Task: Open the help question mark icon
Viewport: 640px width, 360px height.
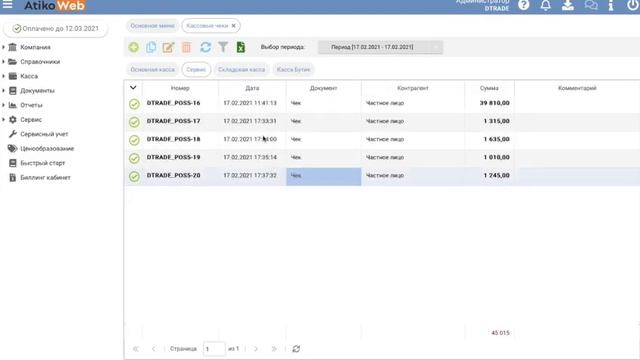Action: coord(524,5)
